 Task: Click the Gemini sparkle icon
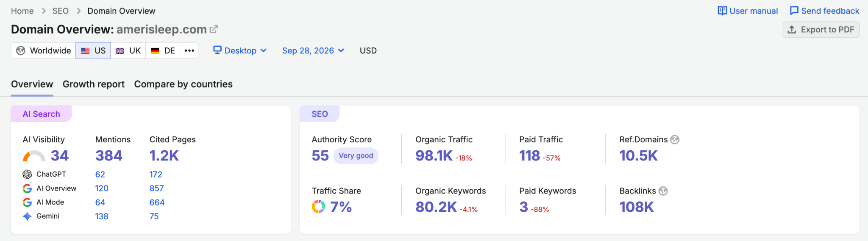tap(27, 216)
